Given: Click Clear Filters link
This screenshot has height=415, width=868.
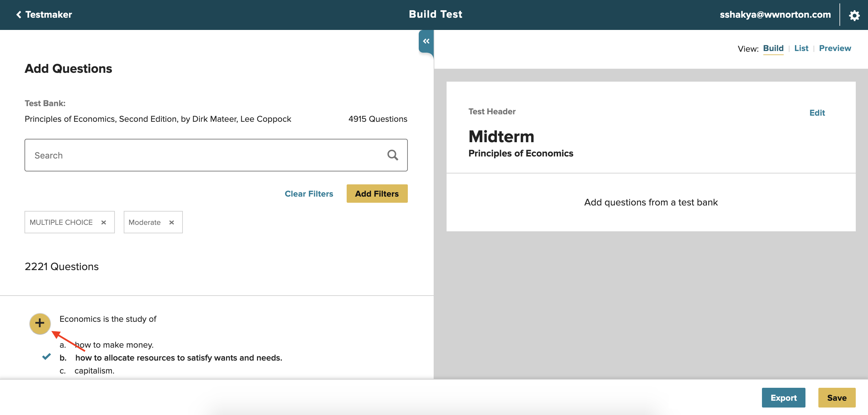Looking at the screenshot, I should pyautogui.click(x=309, y=194).
